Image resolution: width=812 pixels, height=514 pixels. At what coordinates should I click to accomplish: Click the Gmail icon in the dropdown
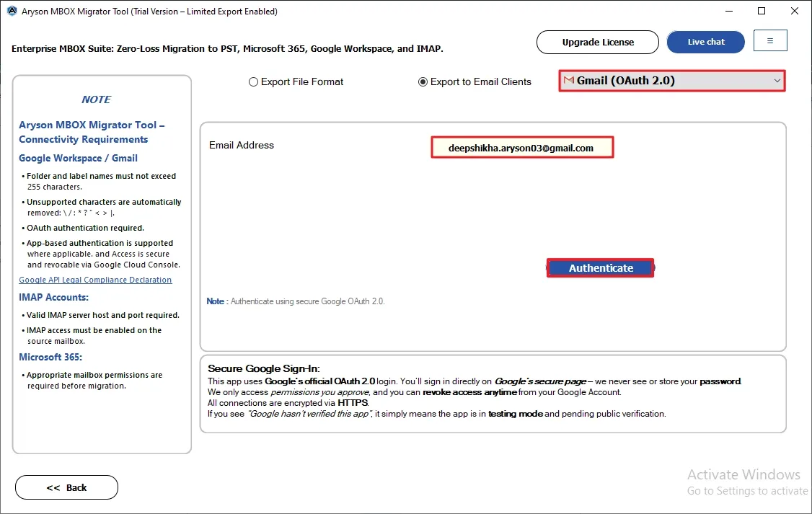click(569, 80)
